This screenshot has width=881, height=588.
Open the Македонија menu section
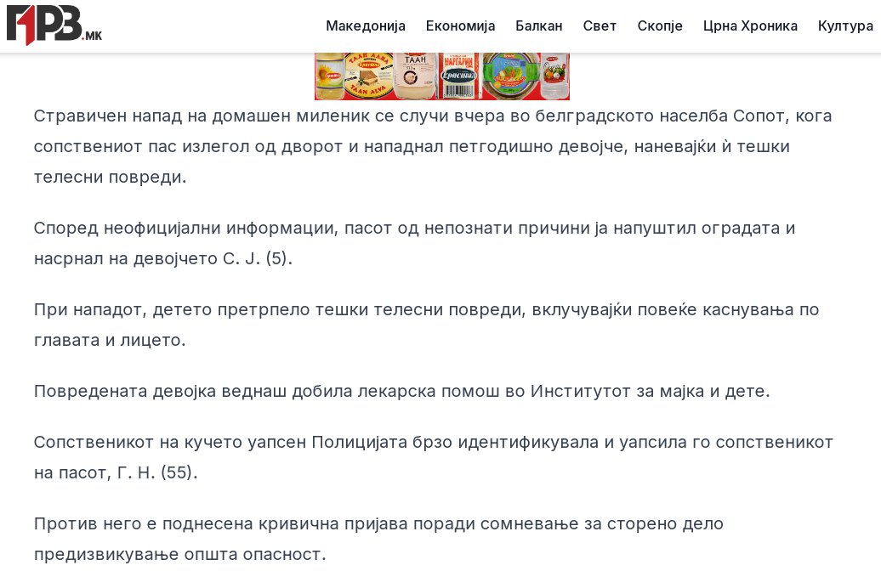click(x=365, y=25)
